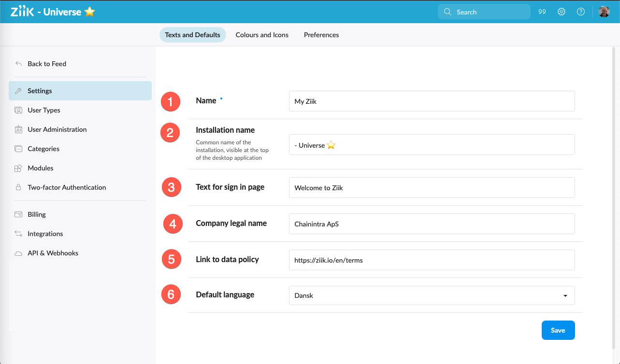Click the Link to data policy field

coord(432,260)
